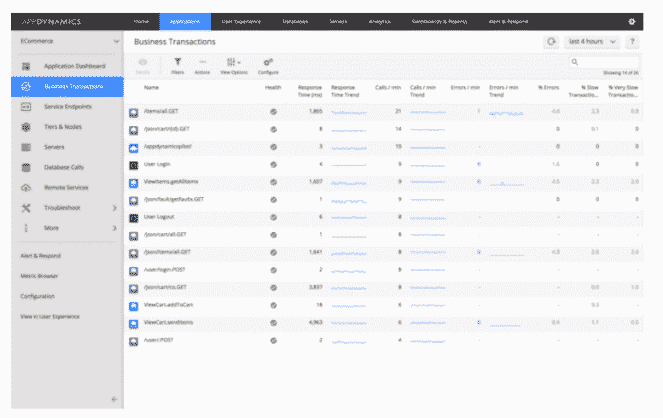Open Servers icon in sidebar
The height and width of the screenshot is (418, 663).
tap(26, 147)
